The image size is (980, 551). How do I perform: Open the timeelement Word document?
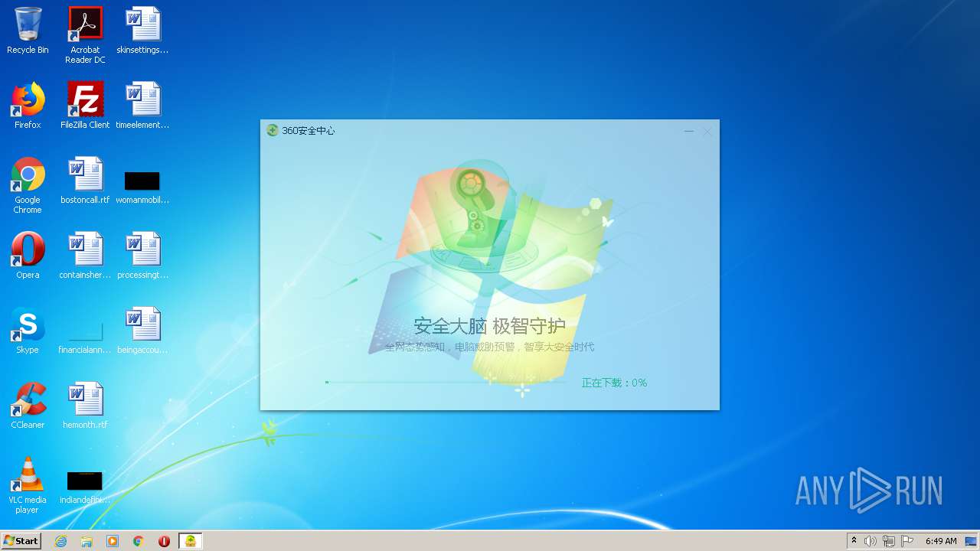[x=142, y=106]
